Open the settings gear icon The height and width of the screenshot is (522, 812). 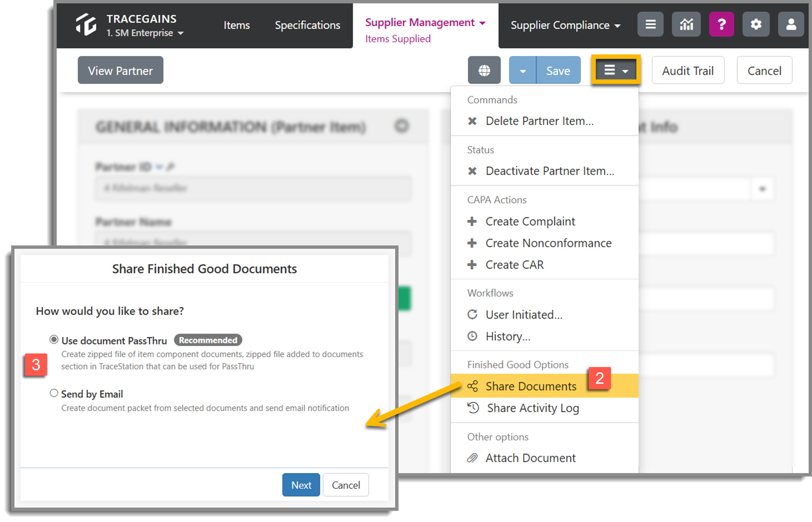tap(756, 25)
